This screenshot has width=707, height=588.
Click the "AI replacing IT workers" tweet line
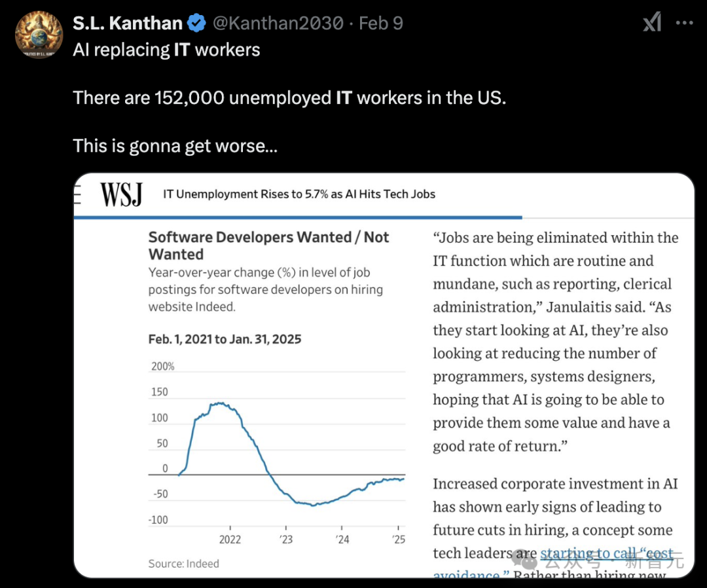(166, 50)
